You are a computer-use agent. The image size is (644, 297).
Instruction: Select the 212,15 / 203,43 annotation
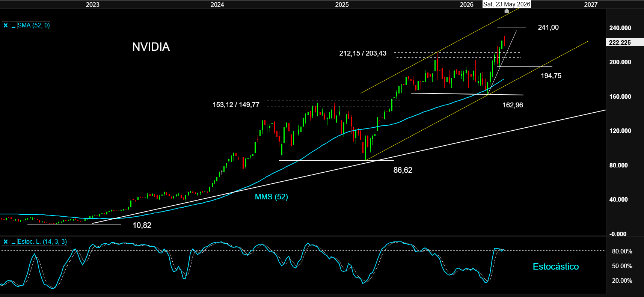(363, 53)
